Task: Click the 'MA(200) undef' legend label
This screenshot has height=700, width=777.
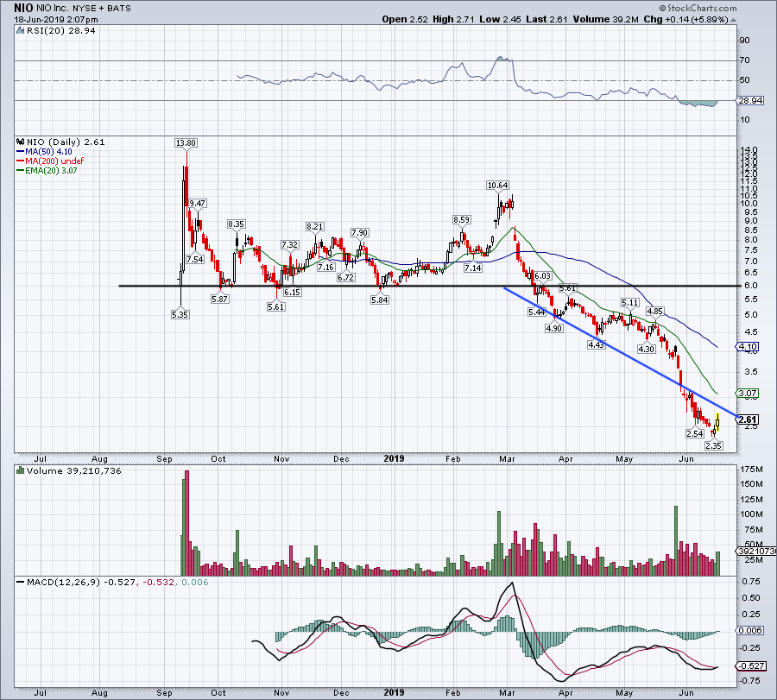Action: (x=54, y=161)
